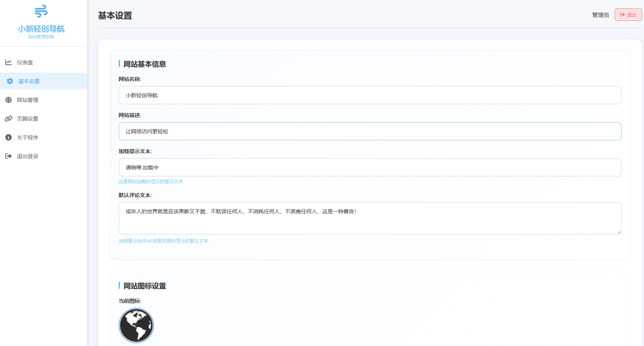Viewport: 644px width, 346px height.
Task: Click the wind logo icon above 小新轻创导航
Action: click(x=41, y=11)
